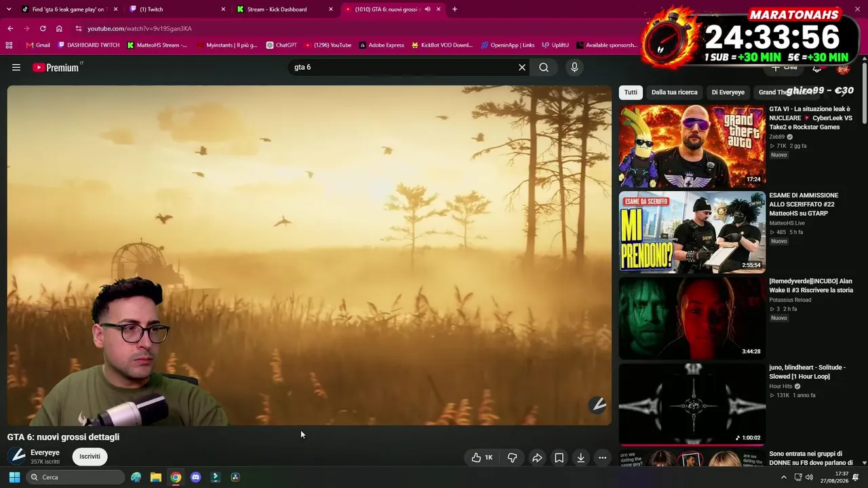Open the Myinstants bookmark

[x=227, y=45]
